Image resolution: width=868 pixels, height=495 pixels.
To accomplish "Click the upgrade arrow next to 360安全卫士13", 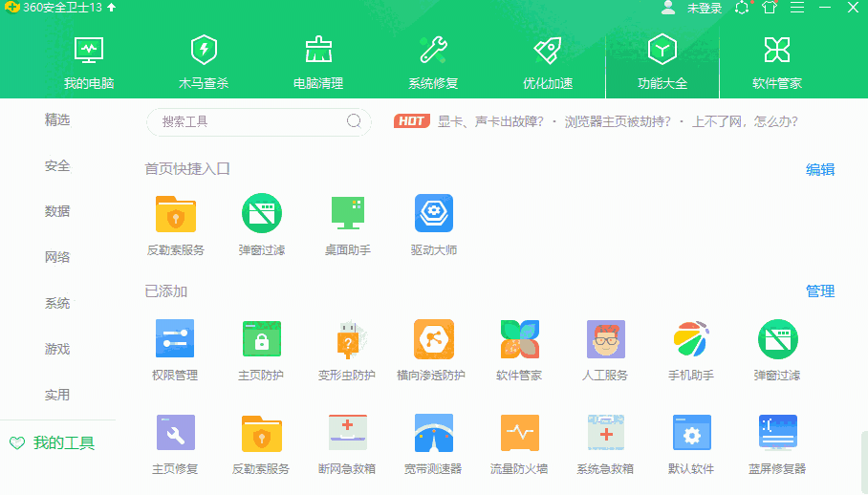I will [x=111, y=8].
